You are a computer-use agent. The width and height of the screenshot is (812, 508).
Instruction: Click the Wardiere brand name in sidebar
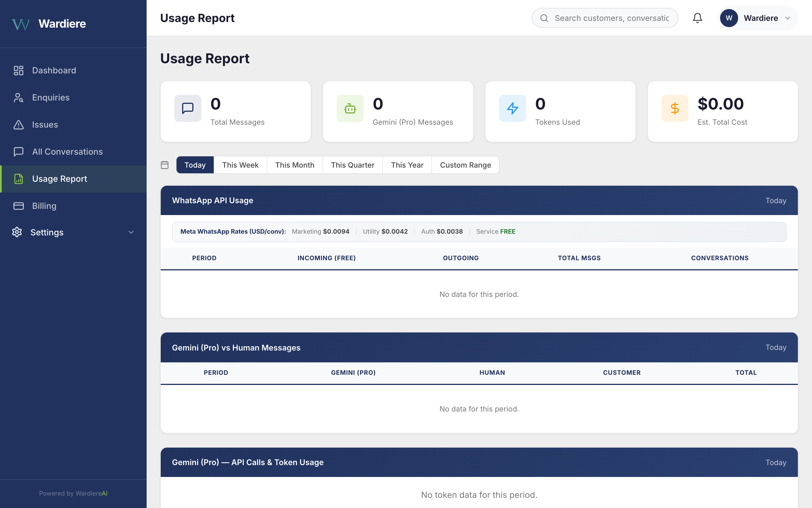coord(62,24)
